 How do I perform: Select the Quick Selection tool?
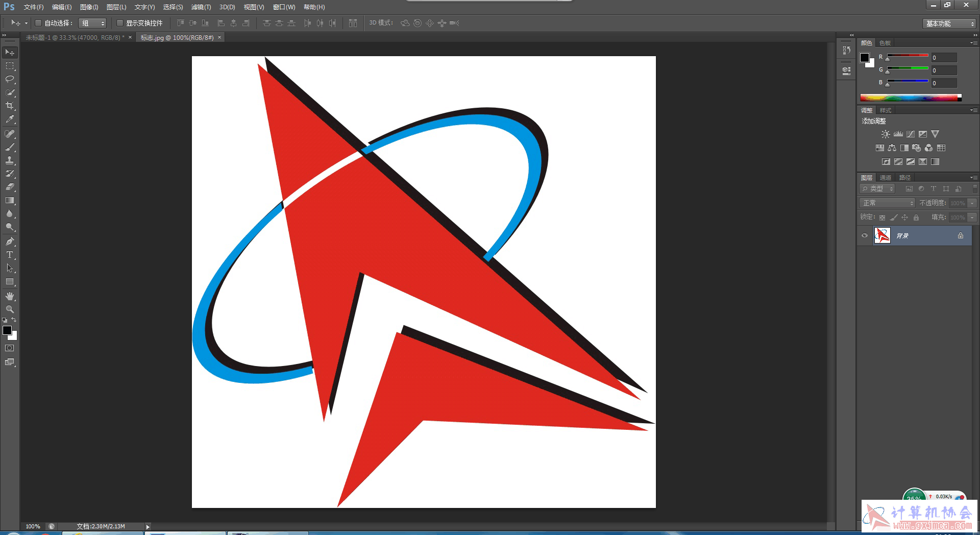pyautogui.click(x=10, y=92)
